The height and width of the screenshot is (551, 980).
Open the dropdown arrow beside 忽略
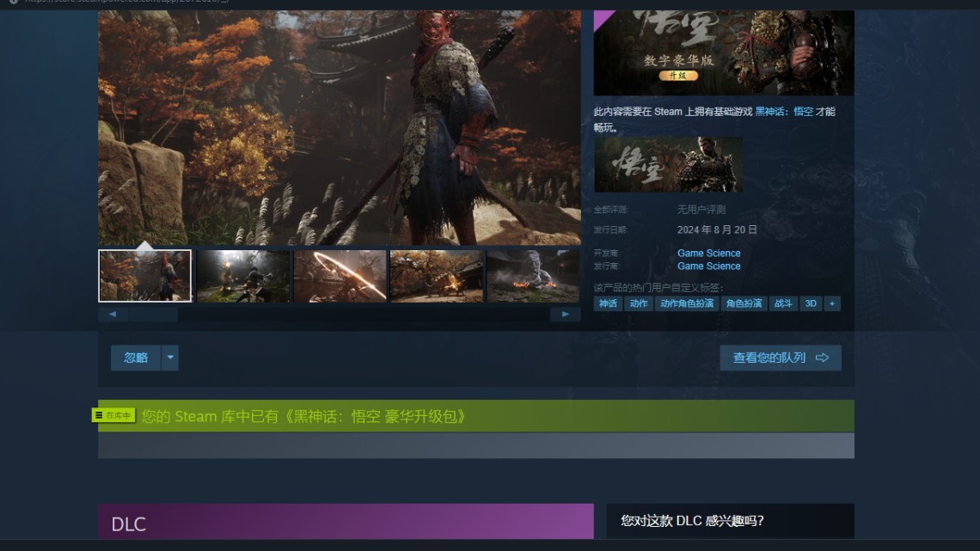coord(170,358)
